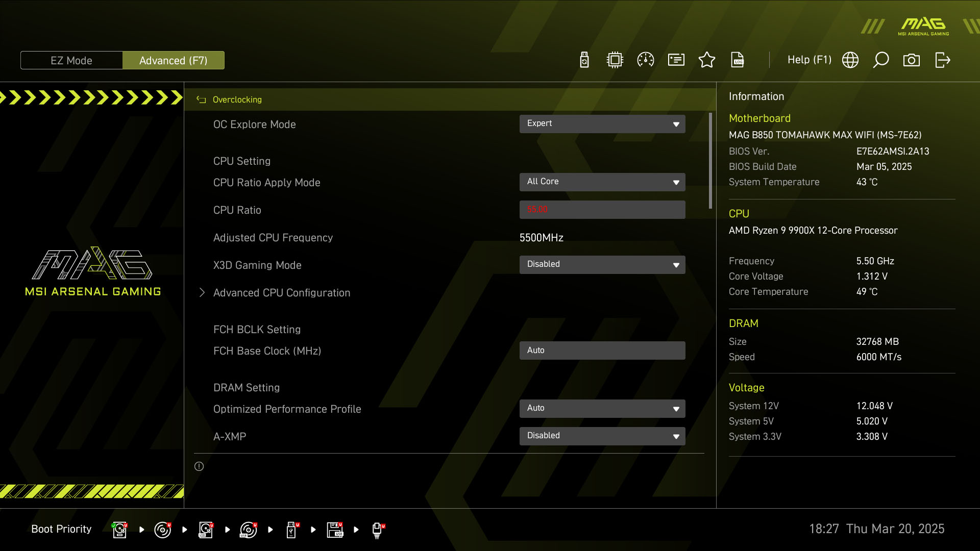This screenshot has width=980, height=551.
Task: Select the Optimized Performance Profile label
Action: point(287,409)
